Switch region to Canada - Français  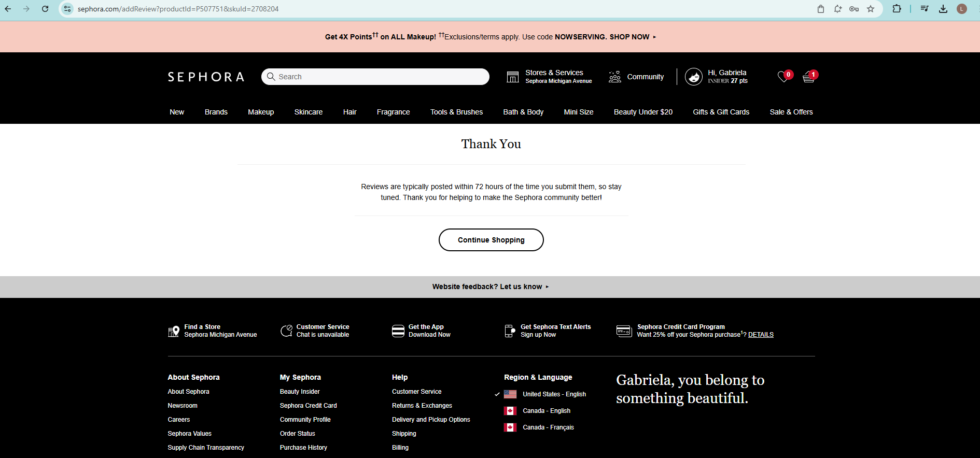pos(548,427)
